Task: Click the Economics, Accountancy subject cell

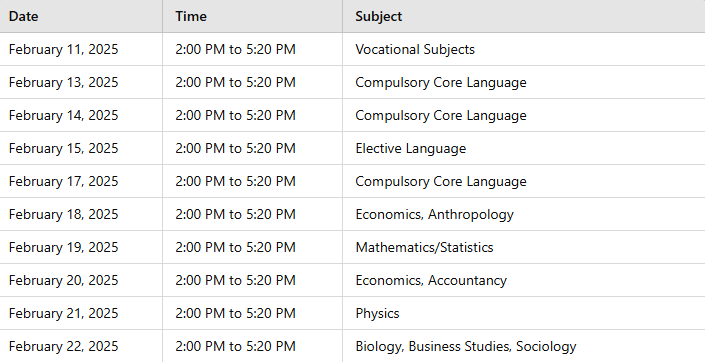Action: coord(524,280)
